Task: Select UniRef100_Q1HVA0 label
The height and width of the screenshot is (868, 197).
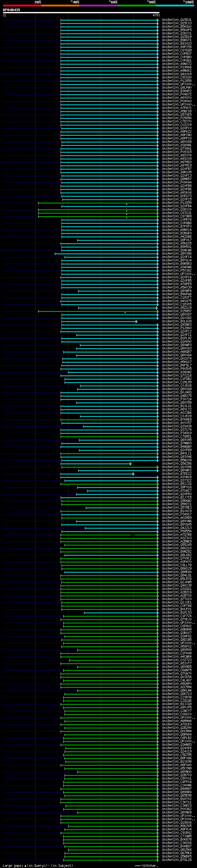Action: point(177,342)
